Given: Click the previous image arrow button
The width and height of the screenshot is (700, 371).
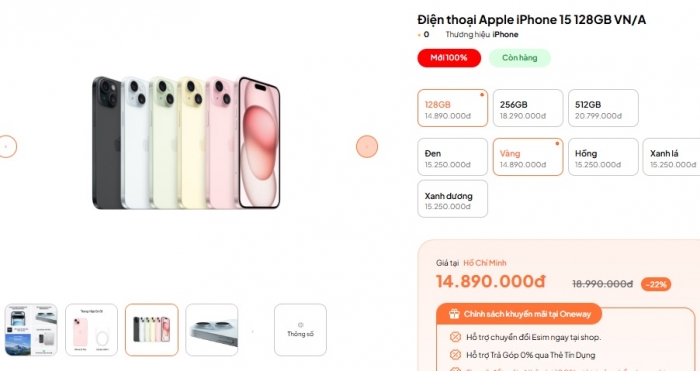Looking at the screenshot, I should pyautogui.click(x=6, y=146).
